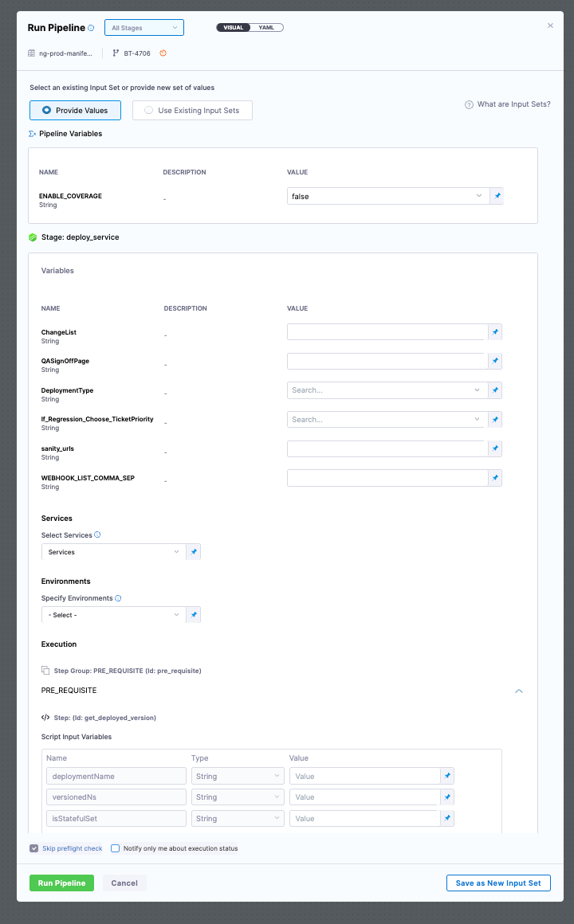Screen dimensions: 574x924
Task: Click the pin icon for ENABLE_COVERAGE value
Action: click(497, 196)
